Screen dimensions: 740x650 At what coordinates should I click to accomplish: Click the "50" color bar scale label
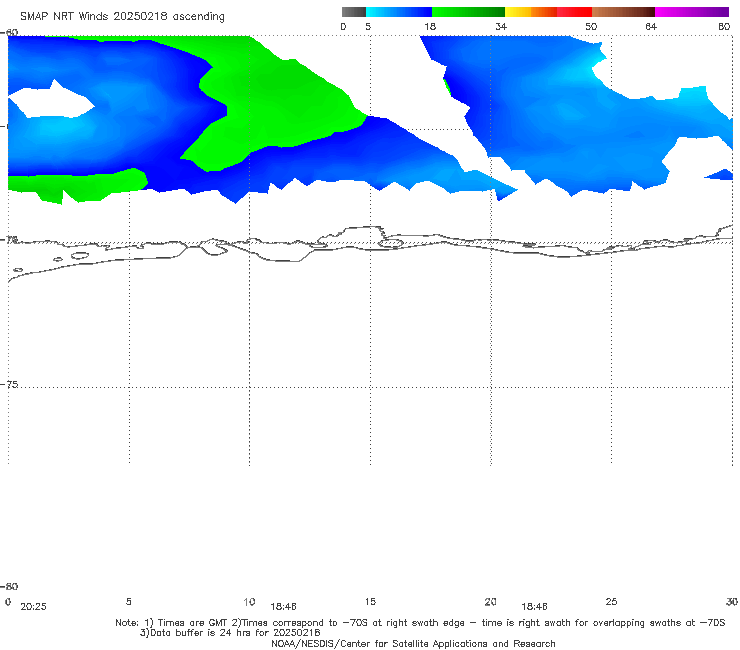click(591, 26)
